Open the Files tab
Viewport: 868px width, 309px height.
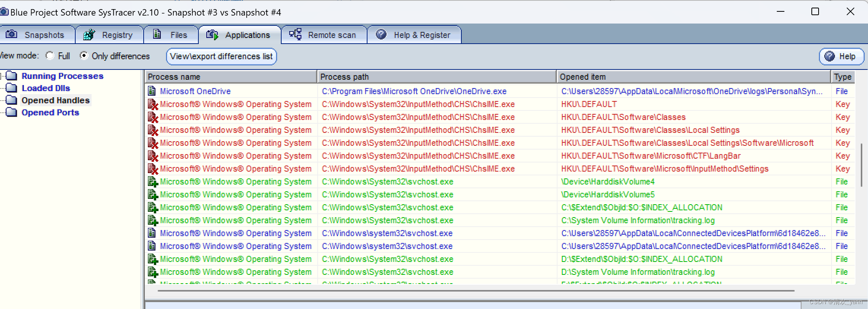(x=171, y=35)
